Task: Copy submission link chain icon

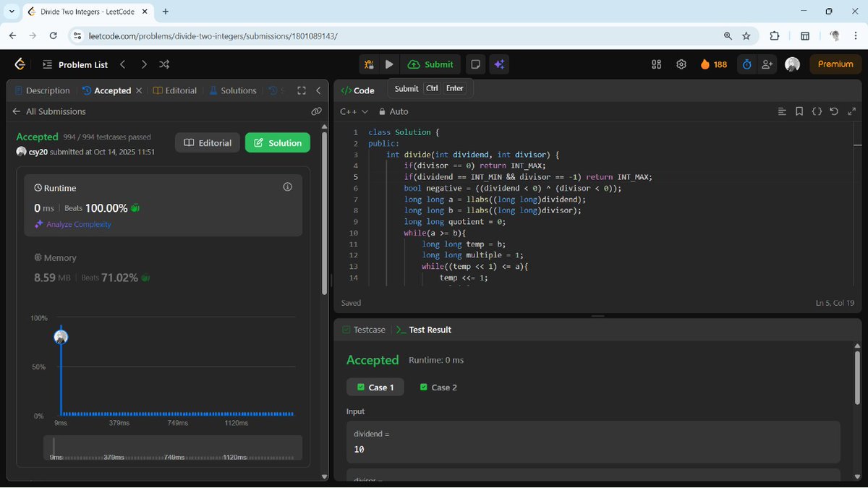Action: pyautogui.click(x=316, y=111)
